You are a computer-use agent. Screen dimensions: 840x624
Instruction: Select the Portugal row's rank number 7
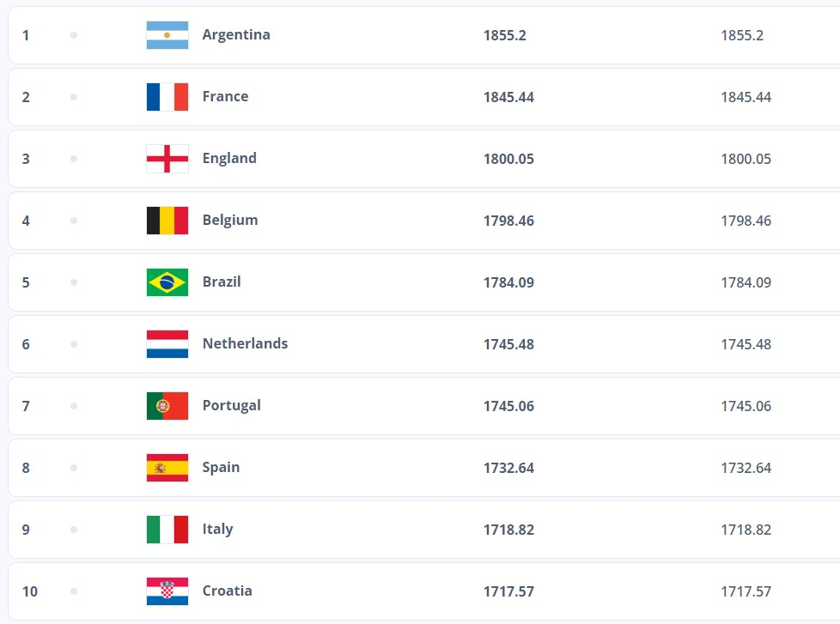(26, 406)
